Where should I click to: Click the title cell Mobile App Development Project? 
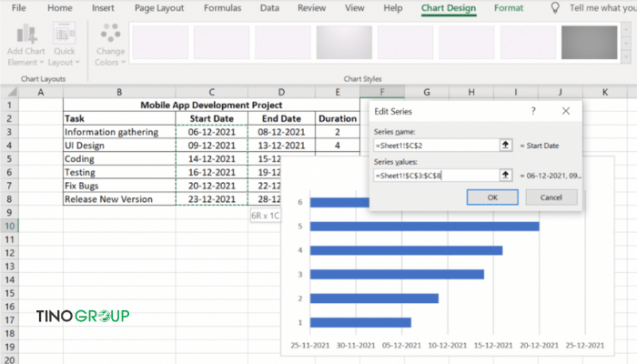click(211, 105)
